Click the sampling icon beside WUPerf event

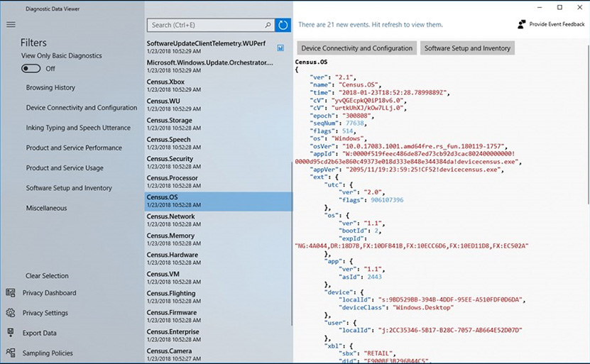point(280,48)
